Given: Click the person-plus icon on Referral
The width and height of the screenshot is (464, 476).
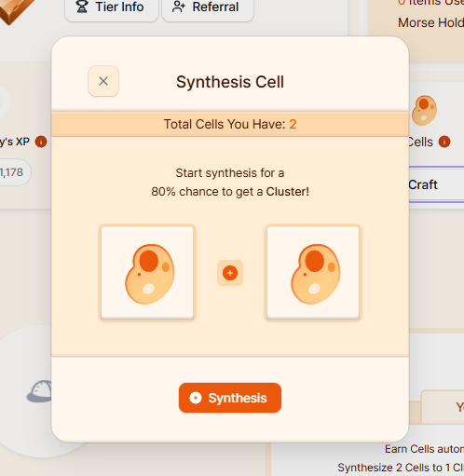Looking at the screenshot, I should pyautogui.click(x=179, y=7).
